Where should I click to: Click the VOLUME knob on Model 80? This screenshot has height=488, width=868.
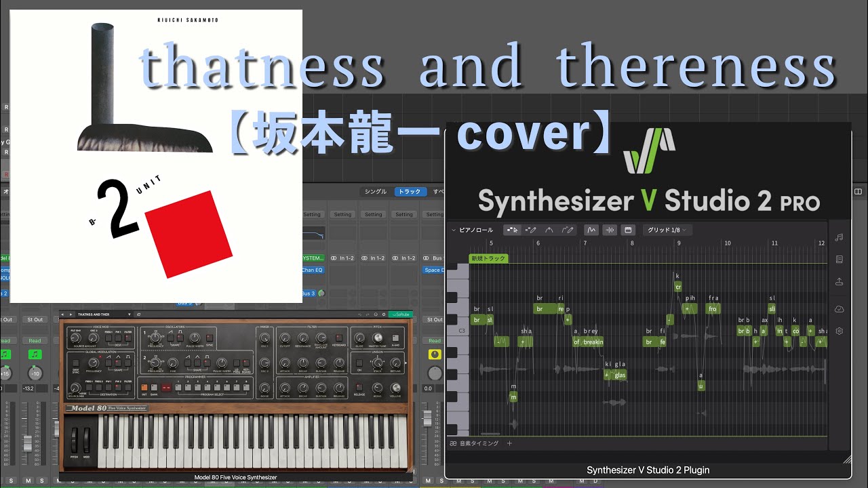tap(395, 388)
